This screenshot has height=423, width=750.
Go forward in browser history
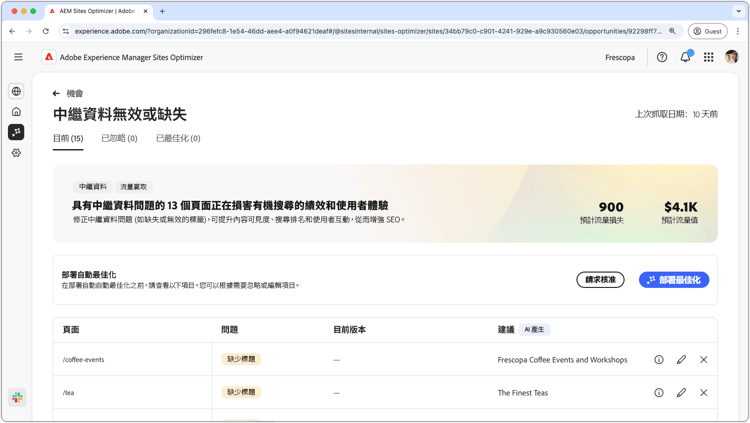click(29, 31)
